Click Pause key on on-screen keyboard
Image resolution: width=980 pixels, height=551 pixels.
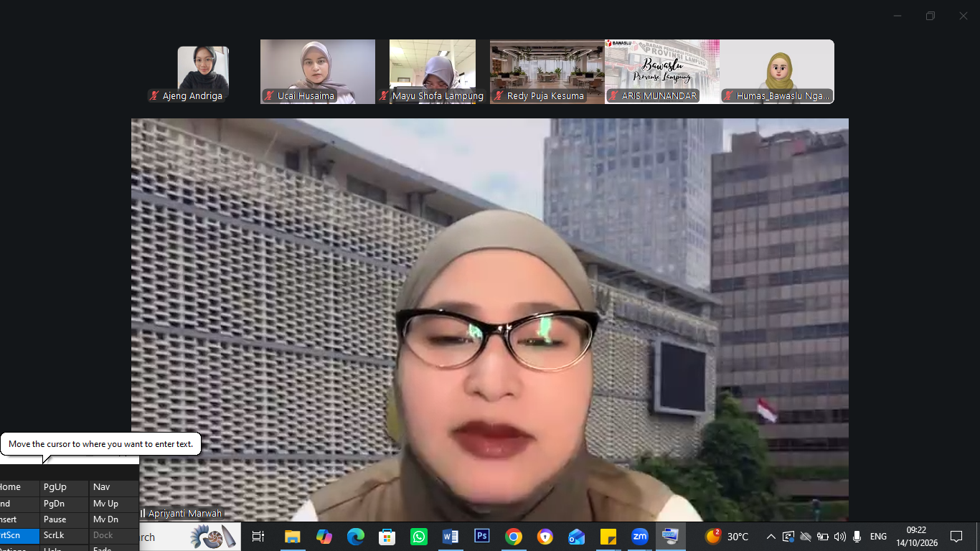click(64, 519)
